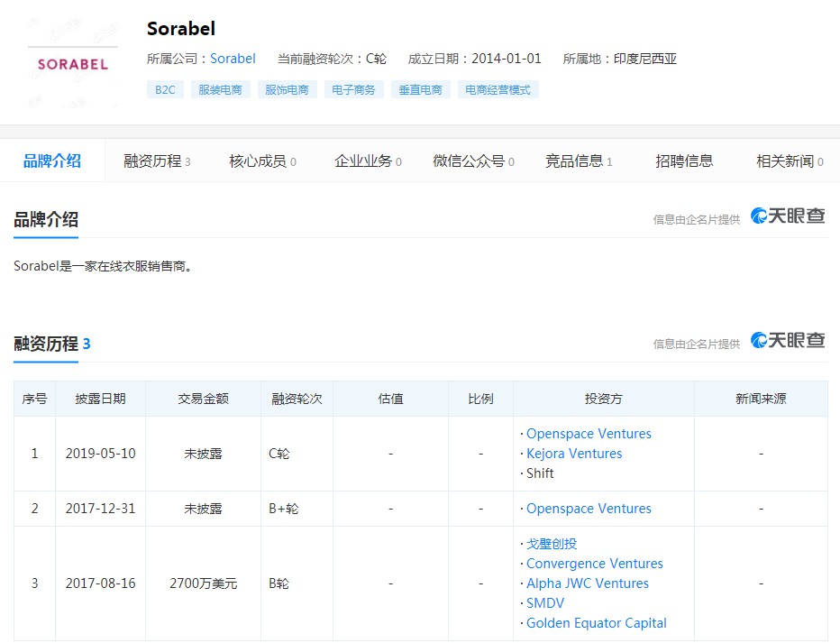Click the 2700万美元 amount cell
The height and width of the screenshot is (643, 840).
point(203,583)
